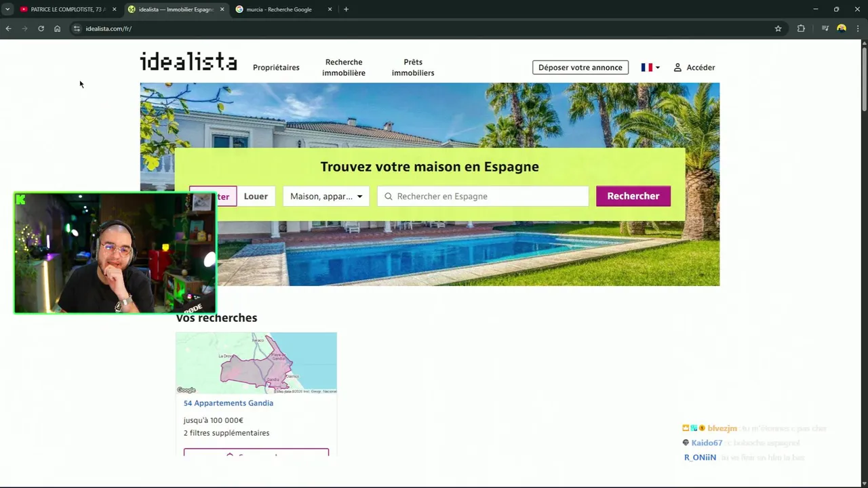Click the green Kick logo on webcam overlay
Screen dimensions: 868x488
21,199
